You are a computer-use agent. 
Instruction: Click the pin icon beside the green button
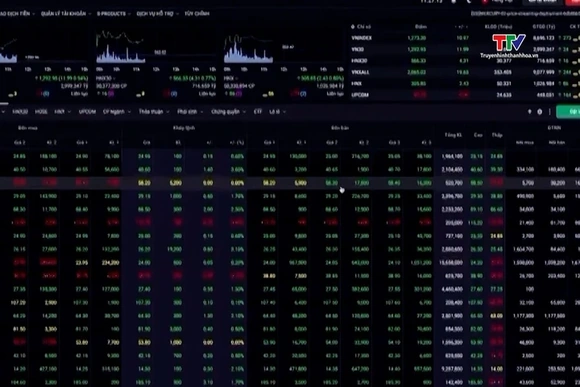(x=529, y=112)
